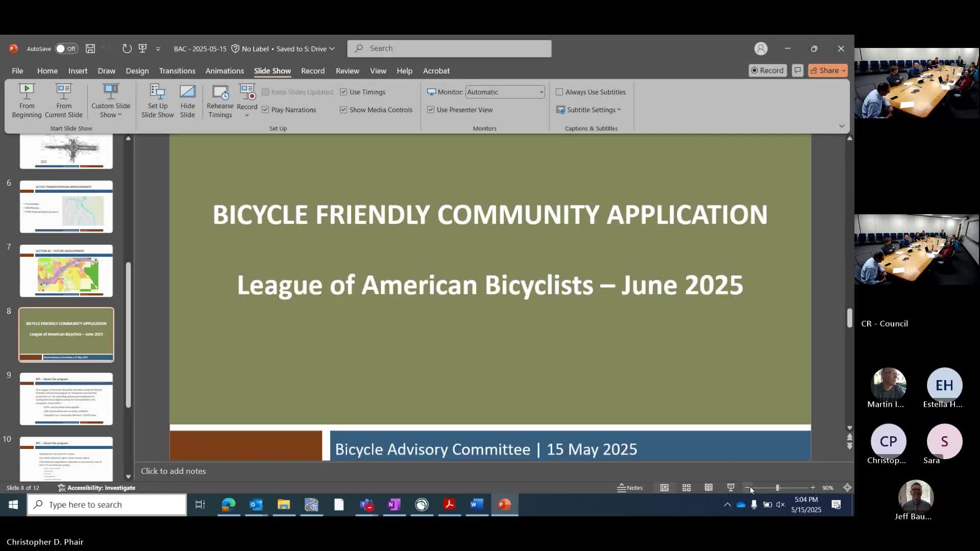This screenshot has height=551, width=980.
Task: Open Reading View from status bar
Action: point(708,488)
